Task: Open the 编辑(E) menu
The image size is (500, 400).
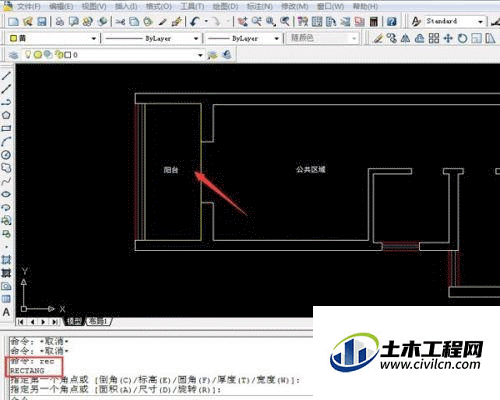Action: point(61,6)
